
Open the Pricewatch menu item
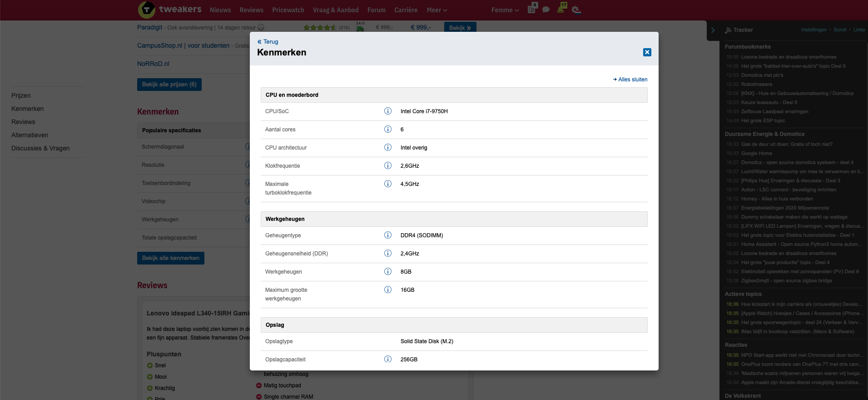click(x=288, y=10)
